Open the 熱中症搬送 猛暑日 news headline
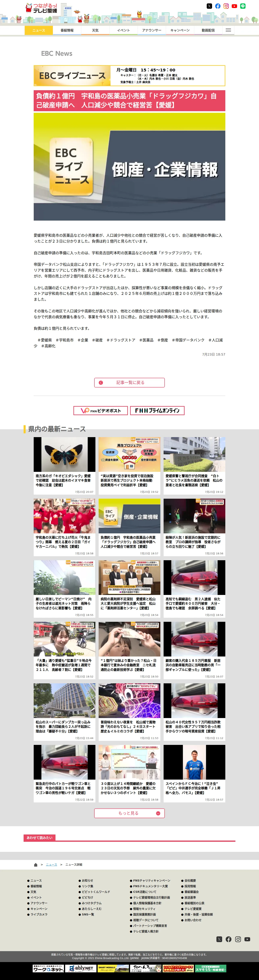259x980 pixels. (64, 665)
